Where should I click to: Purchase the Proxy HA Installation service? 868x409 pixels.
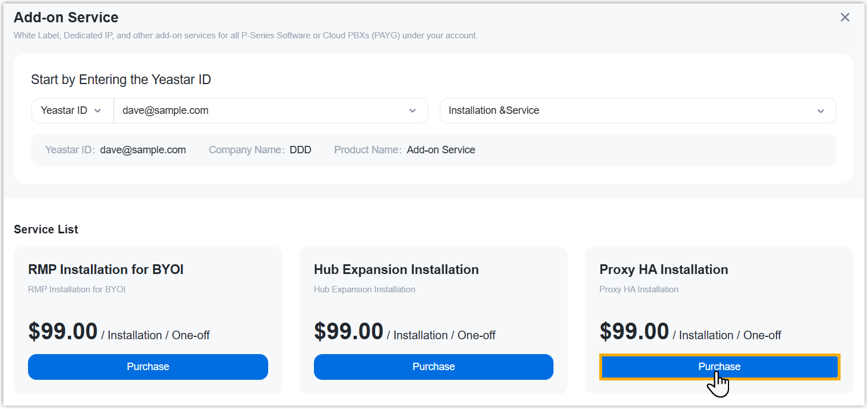pos(719,367)
